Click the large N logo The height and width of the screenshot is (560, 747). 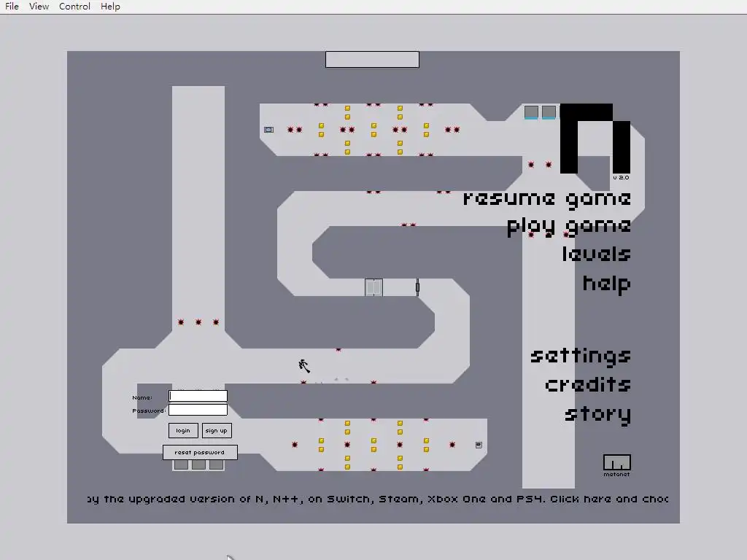tap(595, 139)
